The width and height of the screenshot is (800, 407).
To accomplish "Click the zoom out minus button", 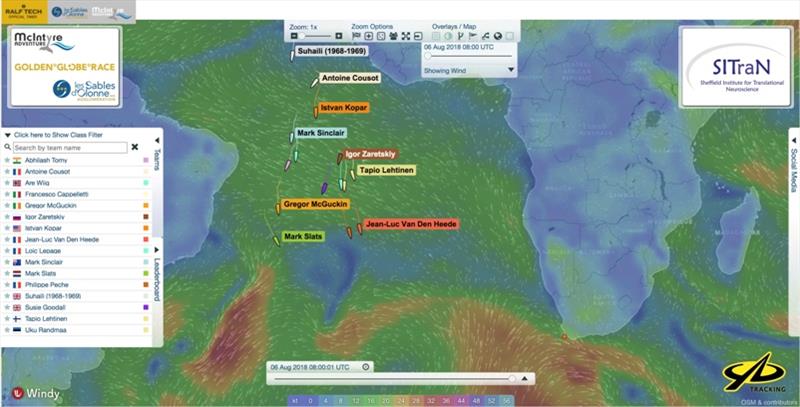I will [294, 36].
